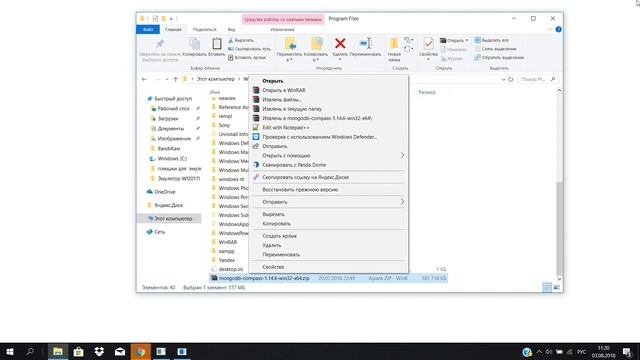
Task: Click the red X Delete icon
Action: click(340, 43)
